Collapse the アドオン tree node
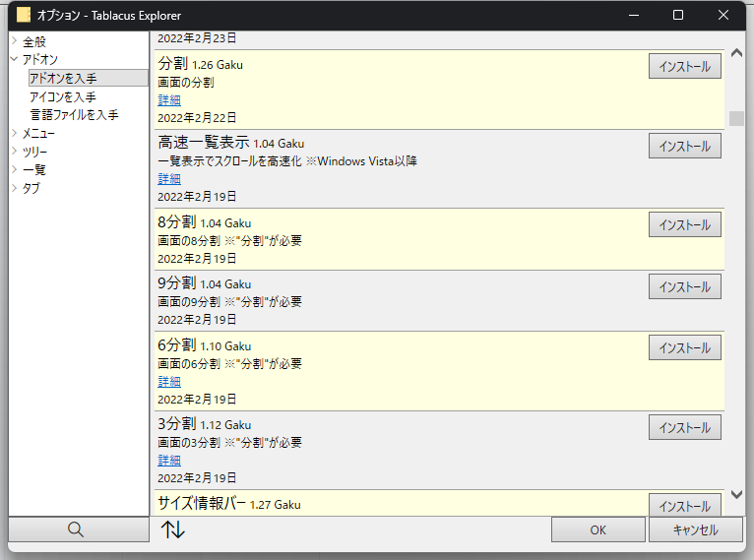 pos(14,60)
